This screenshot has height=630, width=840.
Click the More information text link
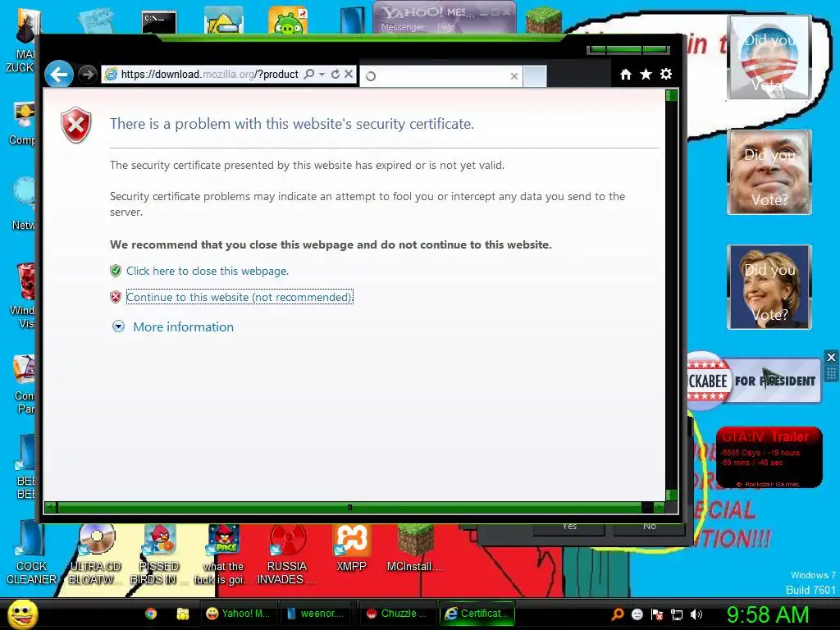183,326
